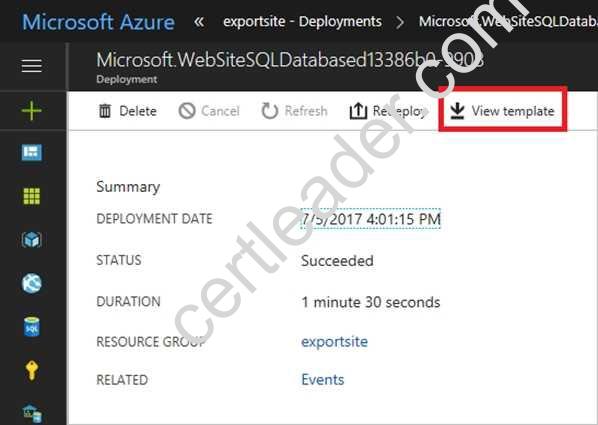Click the Delete button label
Viewport: 598px width, 425px height.
138,111
